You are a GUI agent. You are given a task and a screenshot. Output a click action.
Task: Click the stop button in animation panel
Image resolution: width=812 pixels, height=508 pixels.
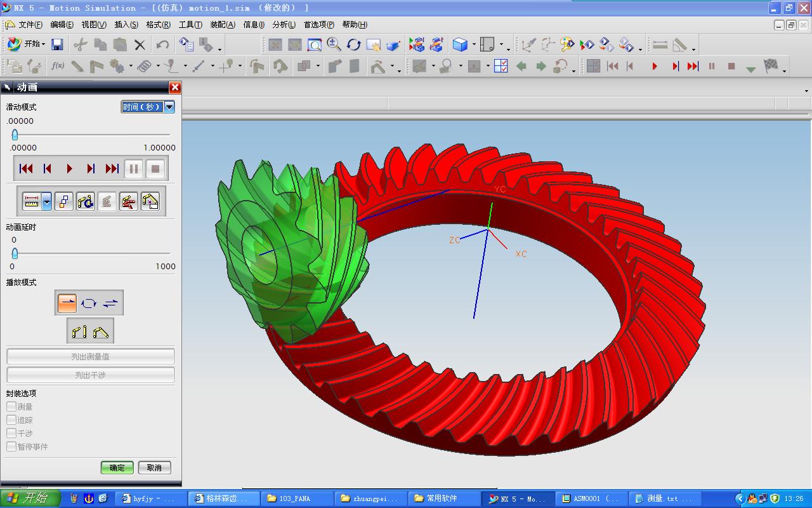[155, 169]
